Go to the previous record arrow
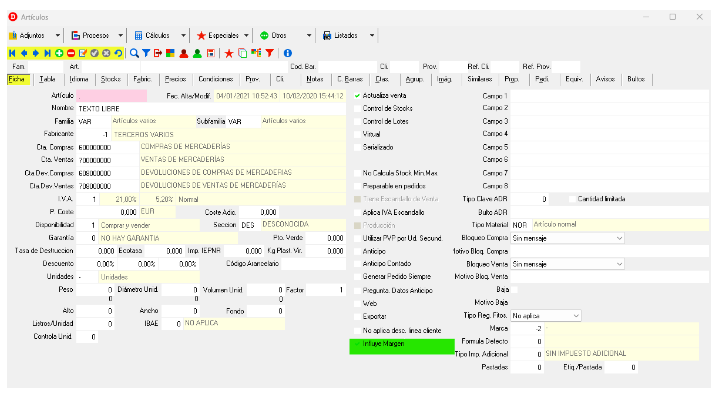 [24, 53]
